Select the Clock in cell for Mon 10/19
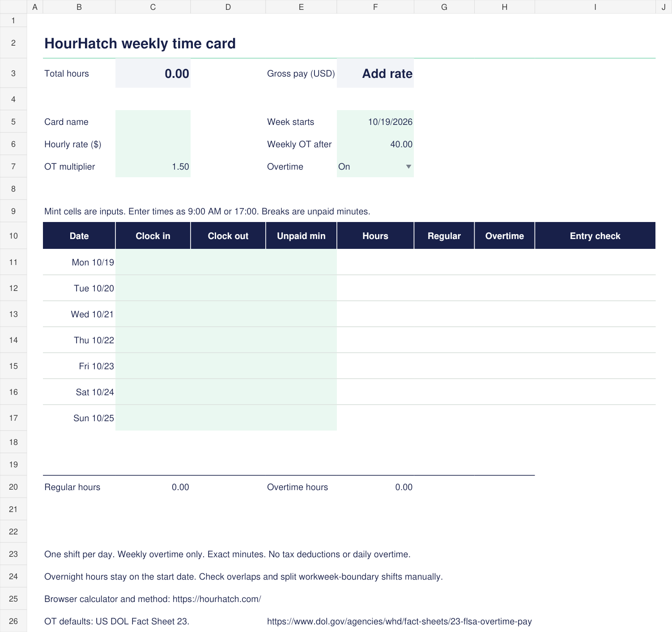 coord(153,262)
